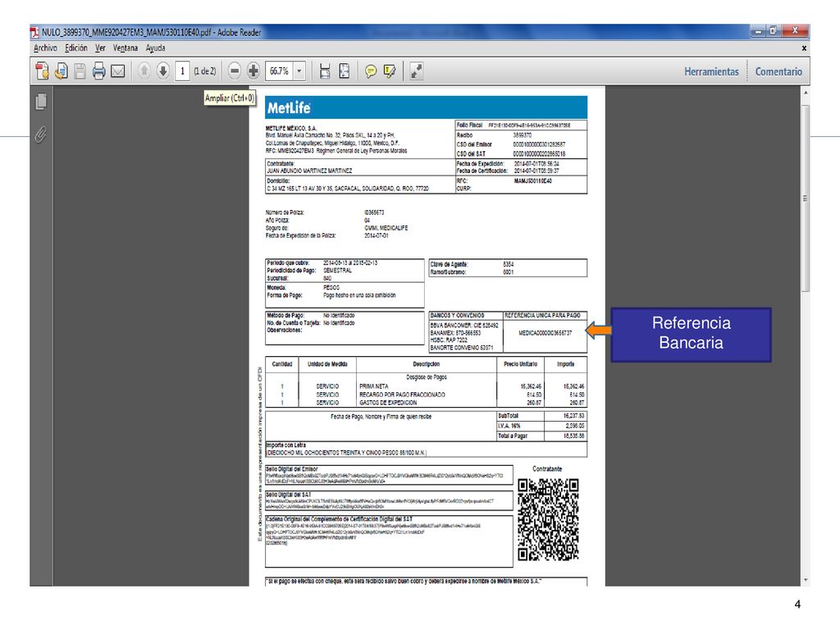Open the Ver menu
The height and width of the screenshot is (630, 840).
coord(100,48)
